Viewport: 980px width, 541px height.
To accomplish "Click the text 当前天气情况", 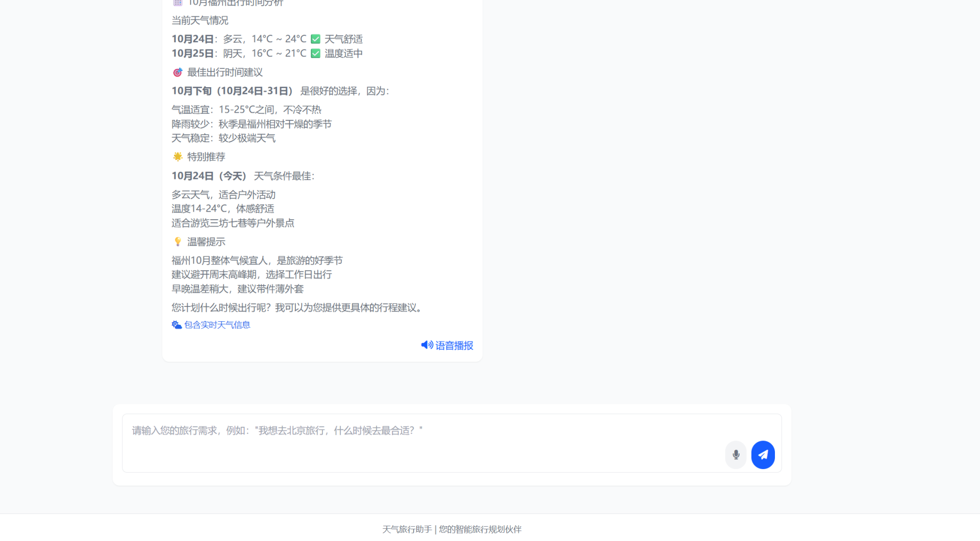I will point(200,20).
